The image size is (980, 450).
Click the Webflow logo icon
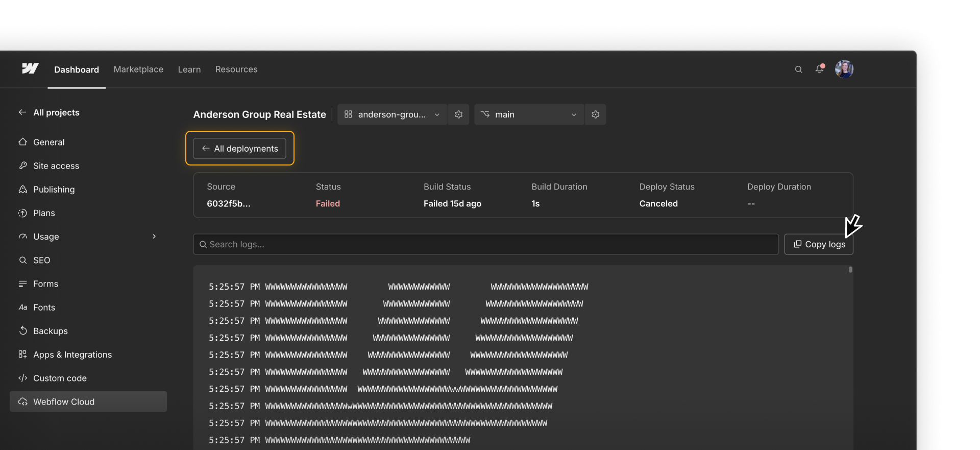pyautogui.click(x=30, y=68)
